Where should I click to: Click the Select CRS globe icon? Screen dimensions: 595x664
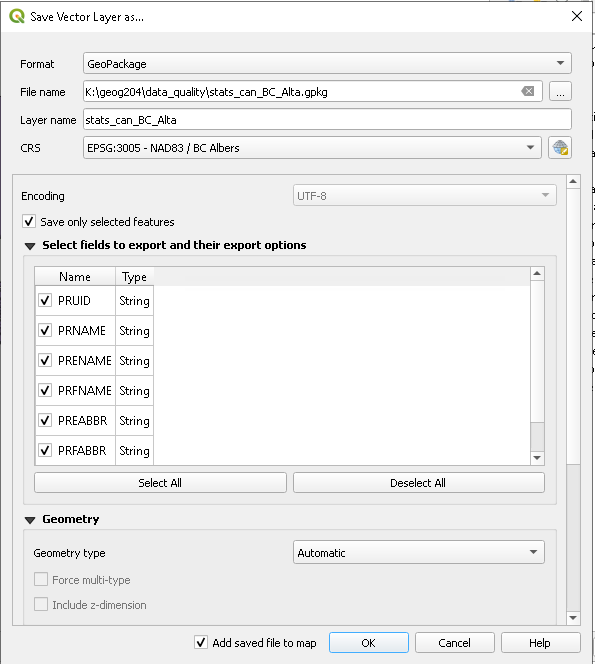(x=559, y=148)
